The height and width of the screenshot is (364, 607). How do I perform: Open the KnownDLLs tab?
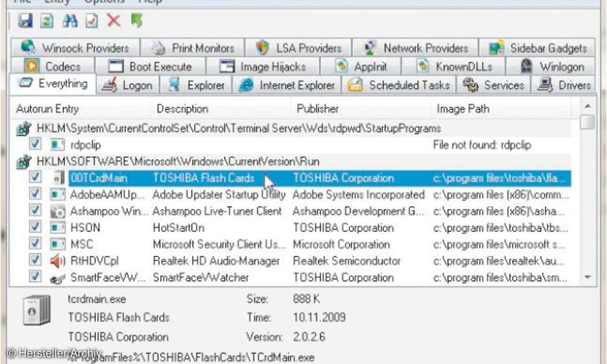point(453,66)
